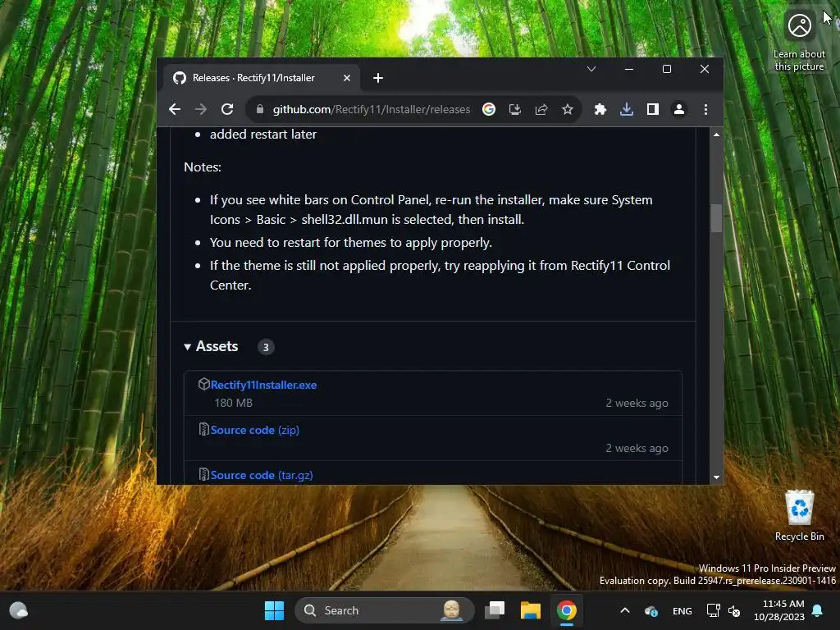Open the weather widget

point(19,610)
